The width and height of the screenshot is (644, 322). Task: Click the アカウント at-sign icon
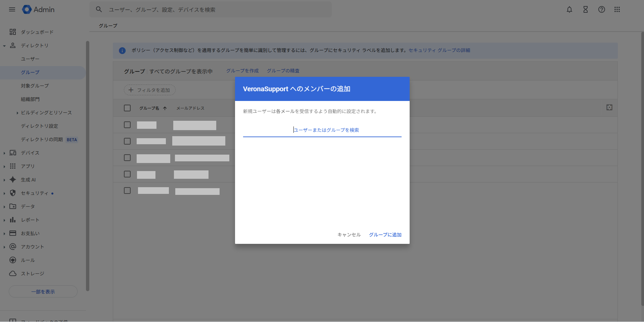[x=13, y=247]
